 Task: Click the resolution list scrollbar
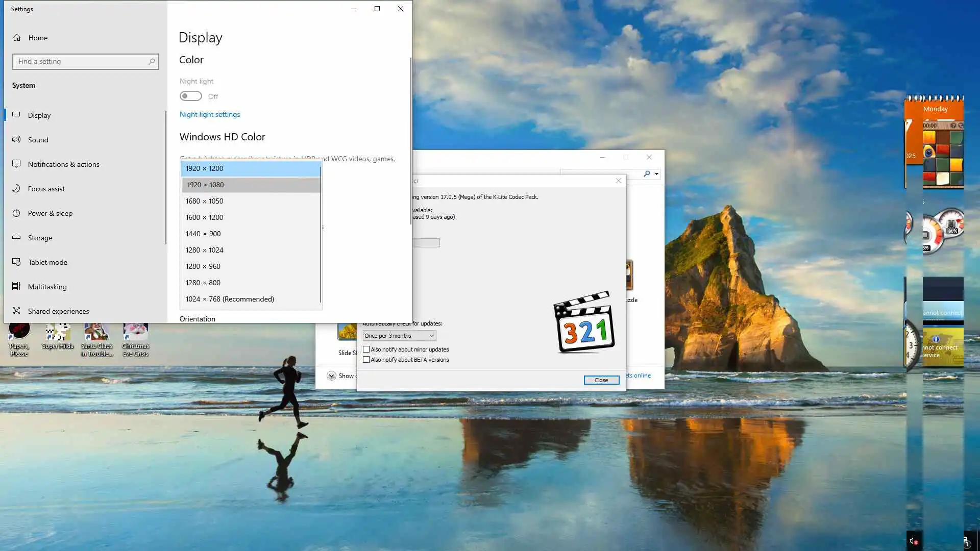click(321, 235)
